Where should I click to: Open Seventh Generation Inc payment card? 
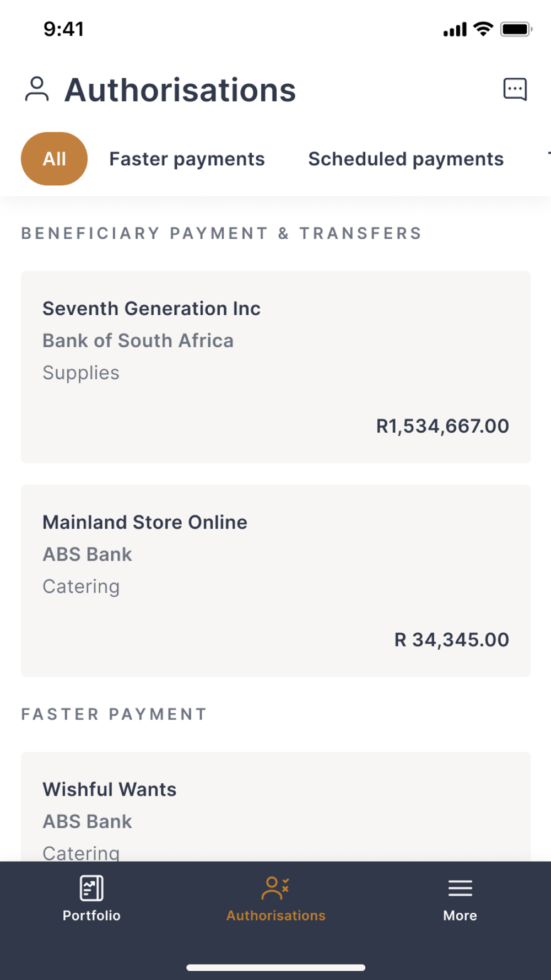point(275,367)
